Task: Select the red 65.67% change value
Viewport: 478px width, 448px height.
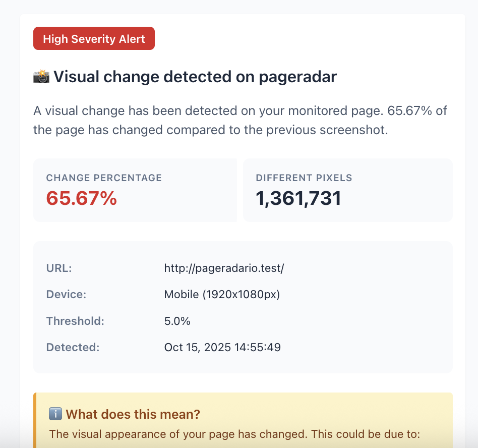Action: 81,198
